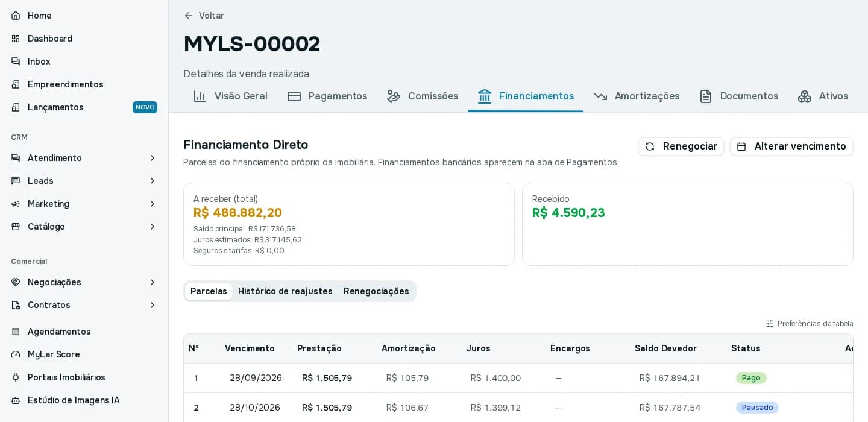Click the table preferences sliders icon

pos(770,324)
